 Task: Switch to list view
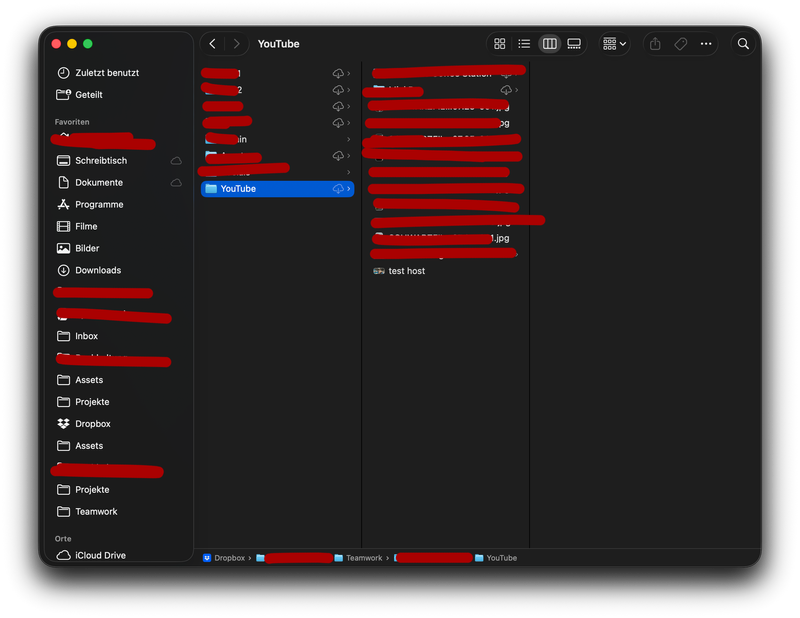click(524, 44)
